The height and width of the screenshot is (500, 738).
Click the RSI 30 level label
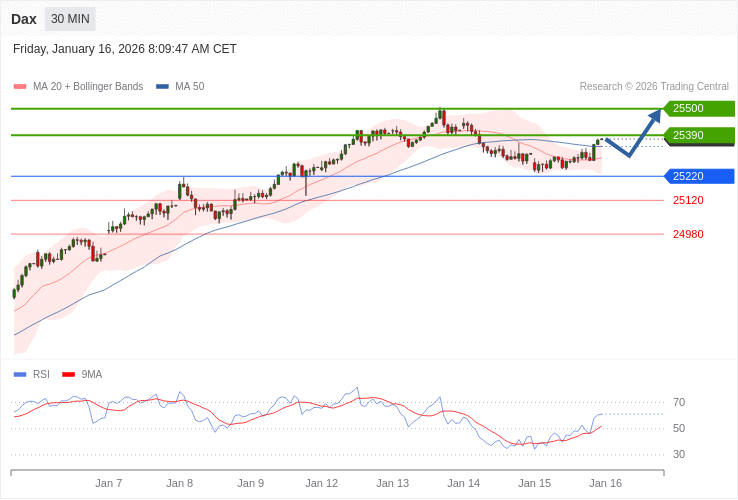[679, 454]
